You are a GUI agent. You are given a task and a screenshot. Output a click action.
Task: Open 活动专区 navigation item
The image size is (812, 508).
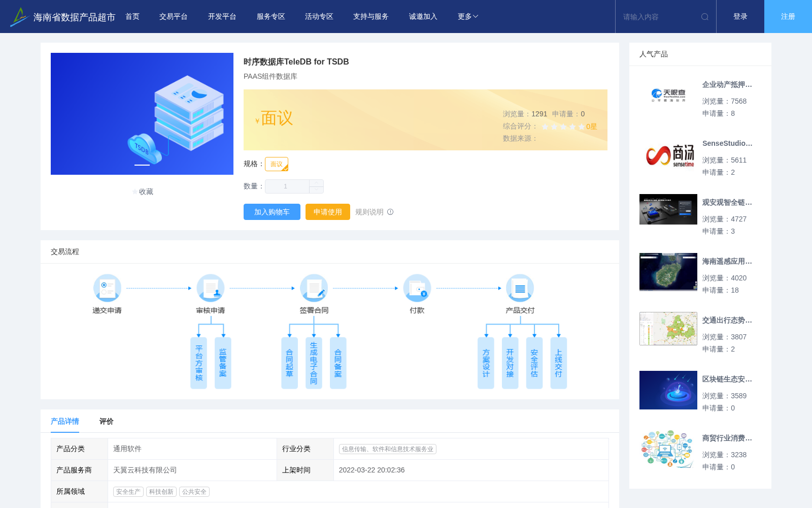coord(319,17)
